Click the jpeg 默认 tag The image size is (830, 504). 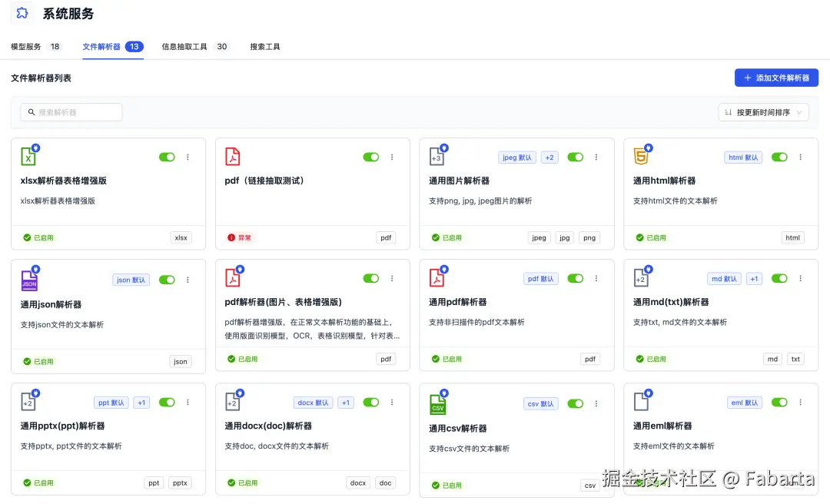pyautogui.click(x=517, y=157)
